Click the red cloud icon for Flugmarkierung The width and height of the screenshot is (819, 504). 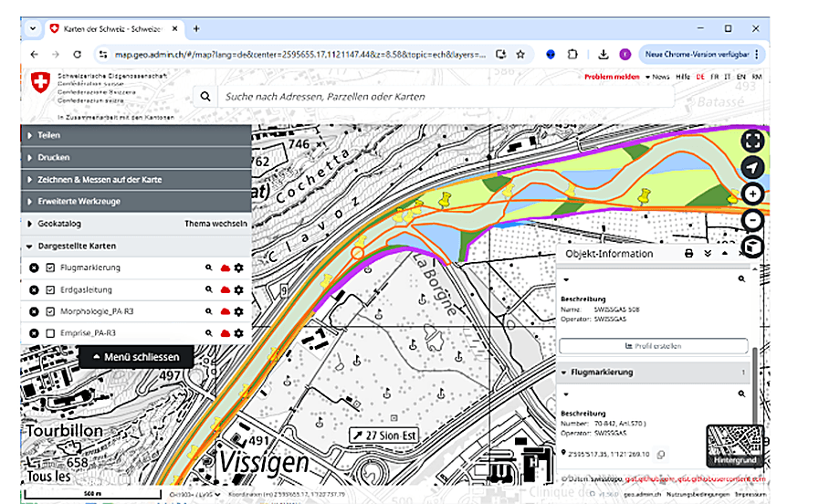[226, 268]
